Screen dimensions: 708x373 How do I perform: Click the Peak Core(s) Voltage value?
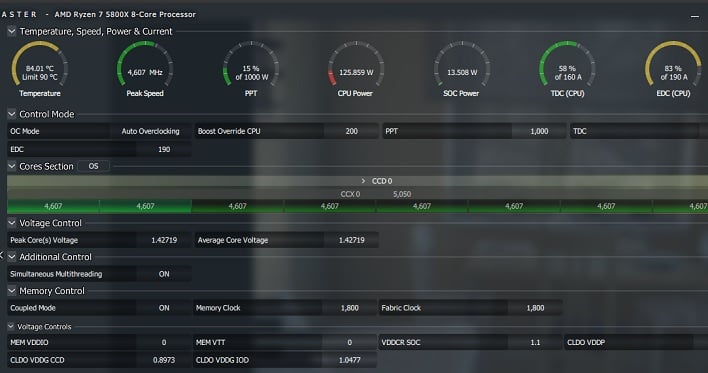[164, 240]
